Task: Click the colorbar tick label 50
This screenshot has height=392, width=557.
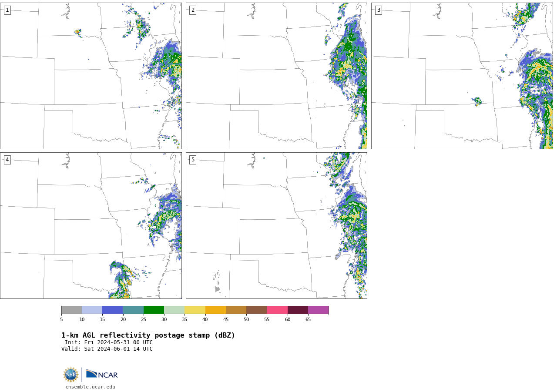Action: click(246, 319)
